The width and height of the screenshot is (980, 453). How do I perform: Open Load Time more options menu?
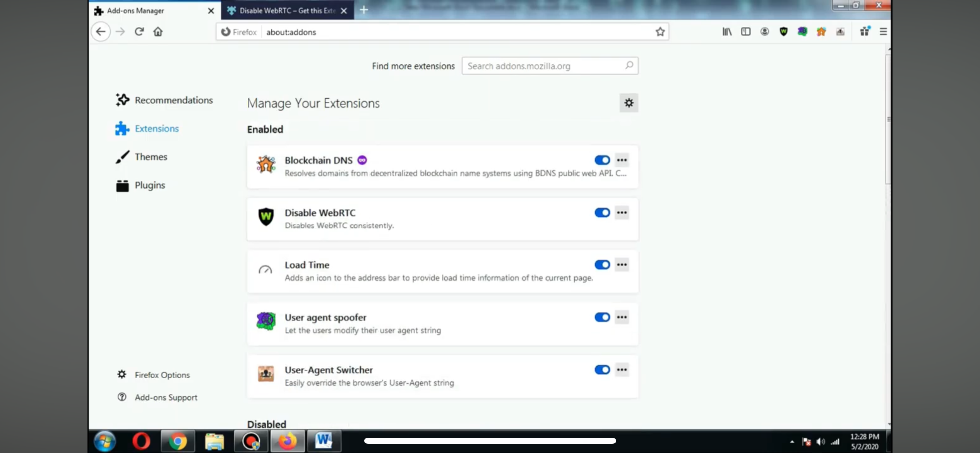[x=622, y=265]
